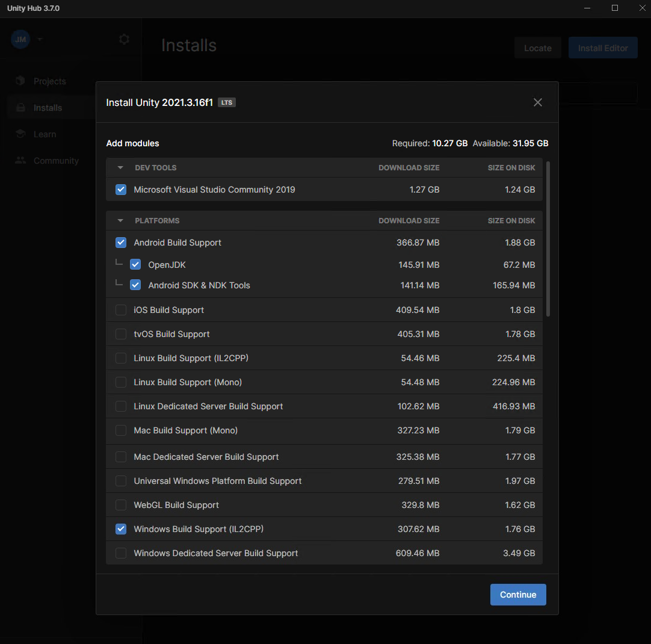The width and height of the screenshot is (651, 644).
Task: Click the Installs lock icon
Action: 21,108
